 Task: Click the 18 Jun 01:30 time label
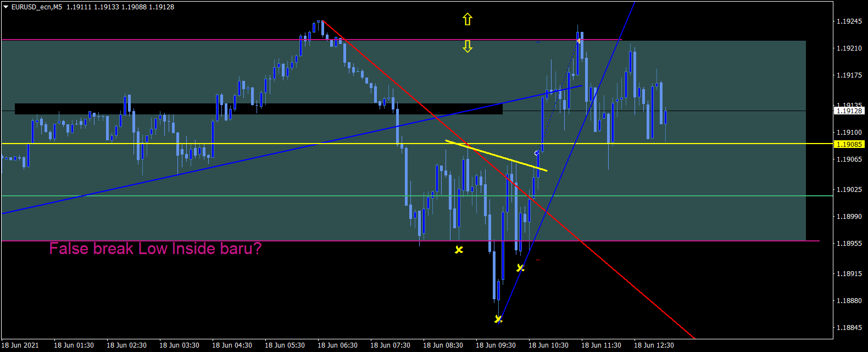point(74,345)
